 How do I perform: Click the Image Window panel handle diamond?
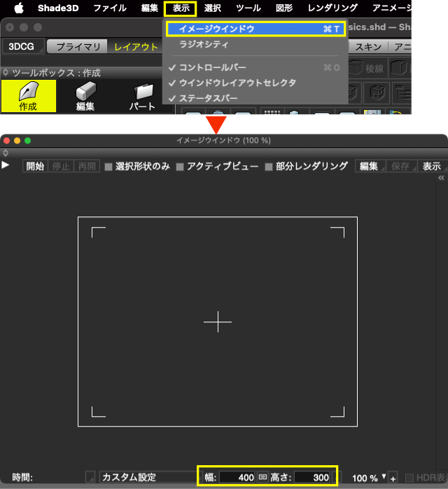[x=6, y=153]
